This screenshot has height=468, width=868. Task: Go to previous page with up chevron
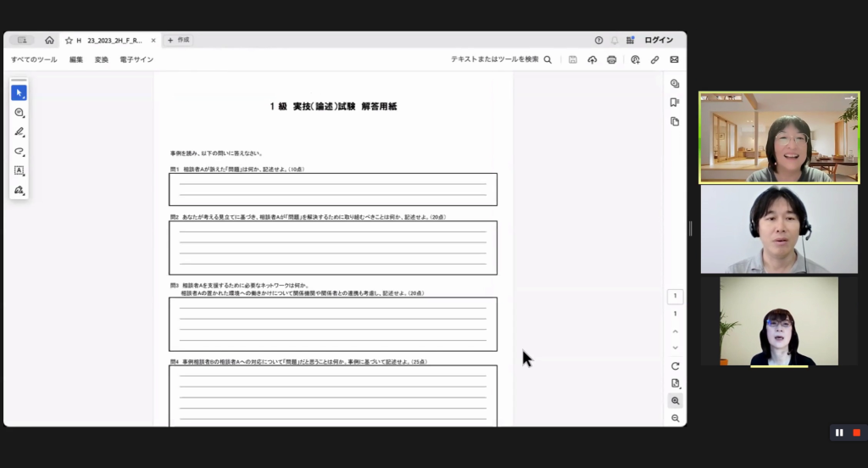click(x=675, y=331)
